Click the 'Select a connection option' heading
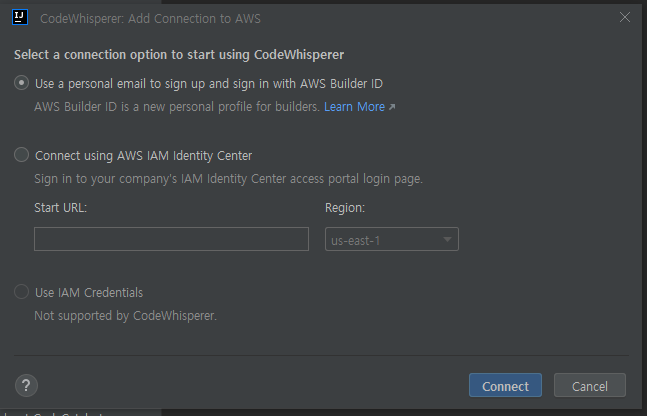647x416 pixels. (179, 54)
